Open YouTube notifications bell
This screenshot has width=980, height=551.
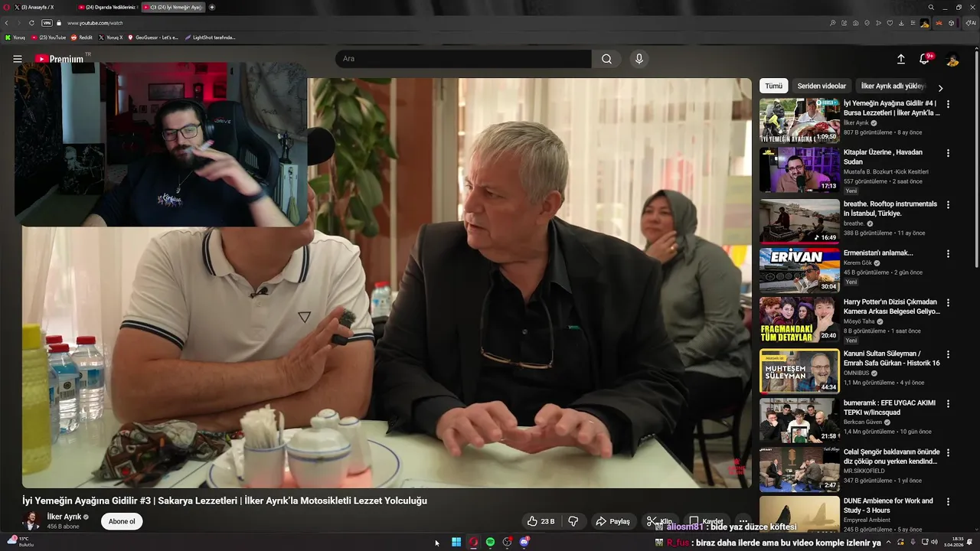tap(925, 59)
